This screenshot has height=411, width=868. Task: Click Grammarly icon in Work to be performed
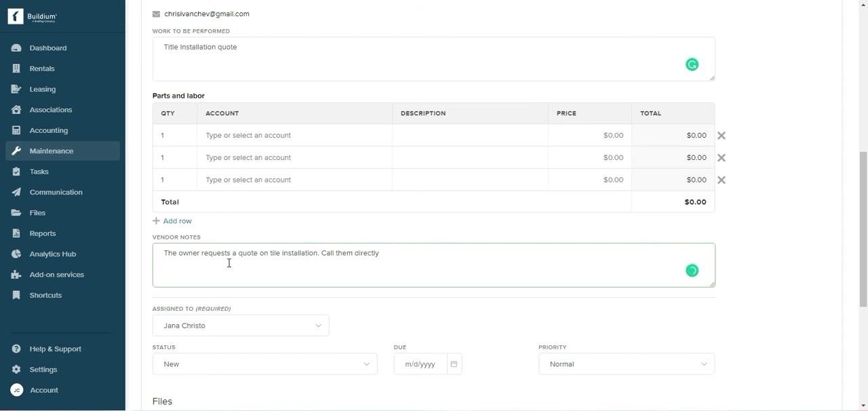[692, 64]
